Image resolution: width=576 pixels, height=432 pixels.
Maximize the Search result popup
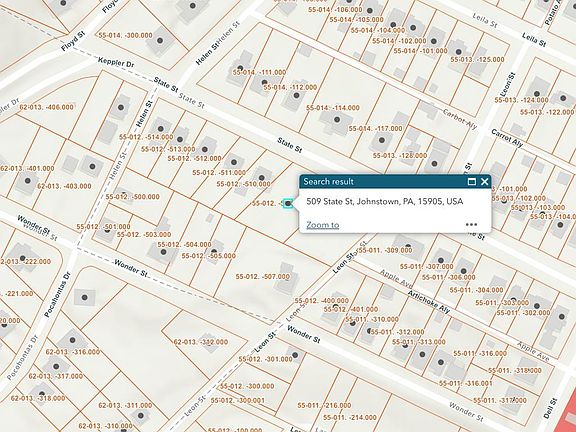(x=472, y=181)
